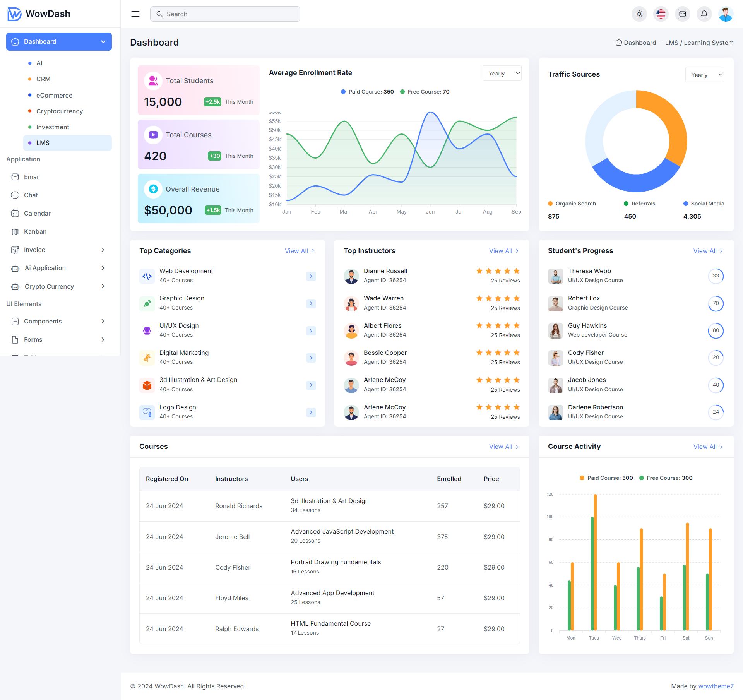This screenshot has width=743, height=700.
Task: Click View All in Top Instructors
Action: [x=503, y=251]
